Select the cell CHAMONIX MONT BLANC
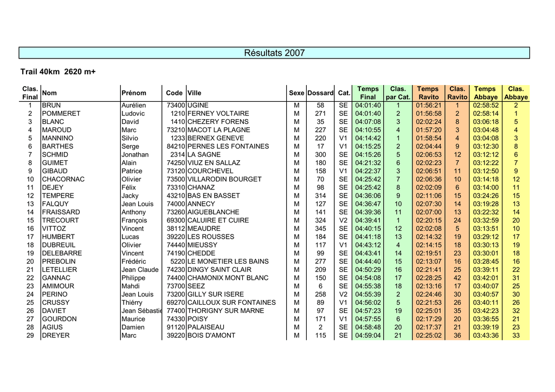 (228, 278)
